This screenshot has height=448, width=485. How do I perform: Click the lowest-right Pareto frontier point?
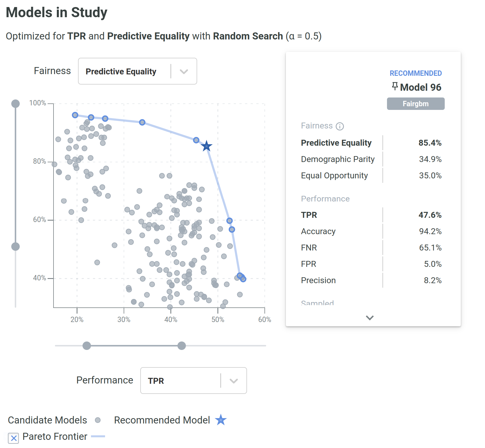pyautogui.click(x=243, y=279)
